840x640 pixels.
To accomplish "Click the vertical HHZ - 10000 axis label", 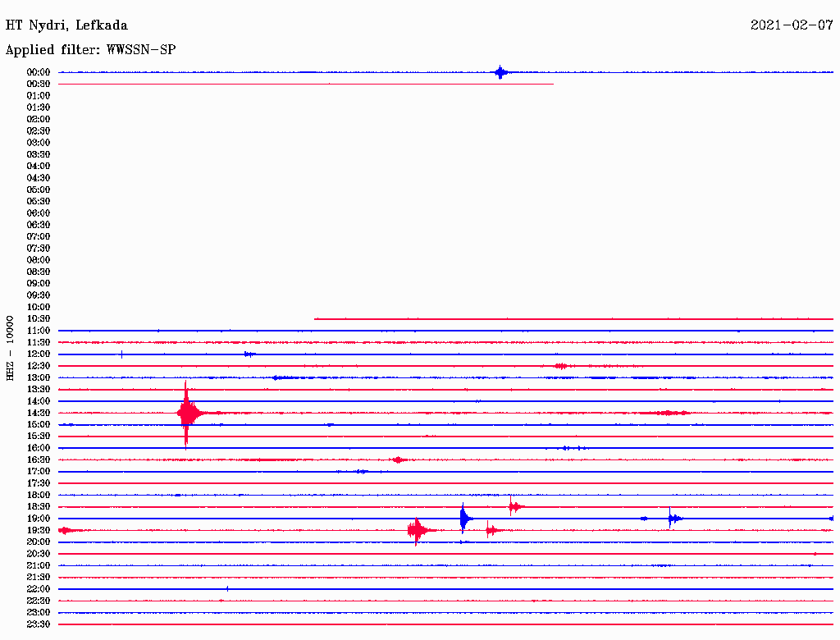I will 10,348.
